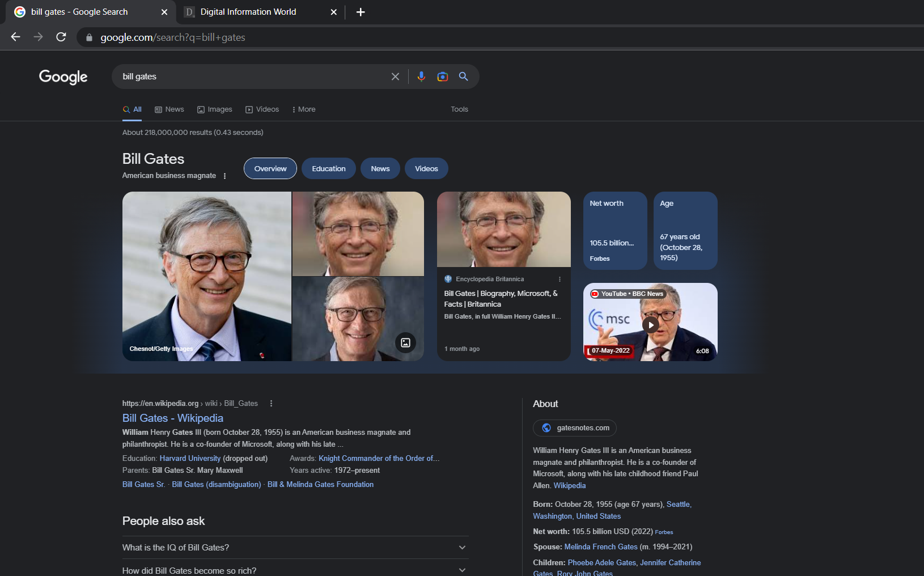Open the Net worth card
The width and height of the screenshot is (924, 576).
[615, 231]
